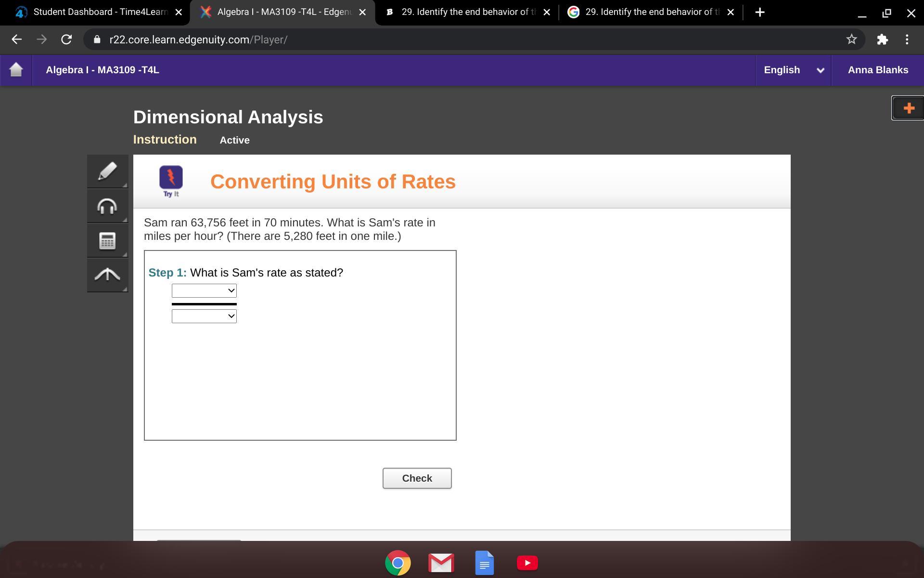Open the denominator rate dropdown
The width and height of the screenshot is (924, 578).
(204, 316)
